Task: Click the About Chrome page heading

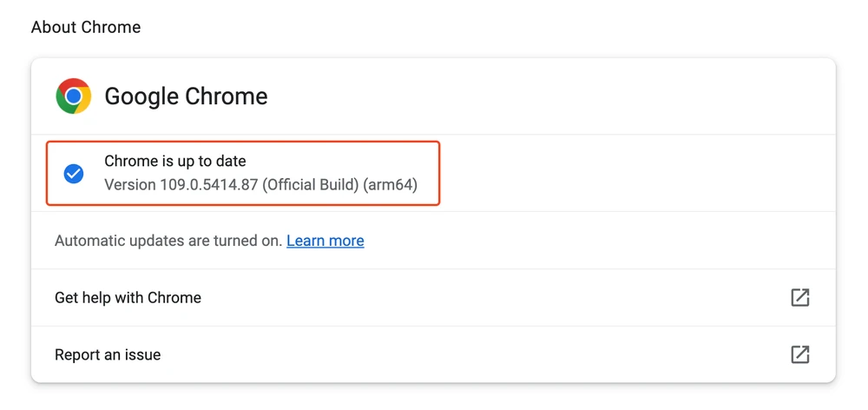Action: click(86, 27)
